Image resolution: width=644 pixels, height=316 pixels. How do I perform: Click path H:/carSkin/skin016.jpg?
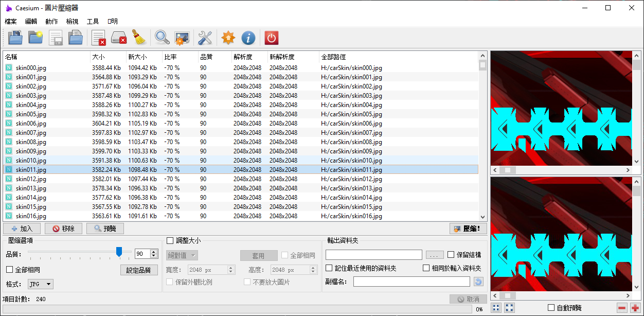351,216
